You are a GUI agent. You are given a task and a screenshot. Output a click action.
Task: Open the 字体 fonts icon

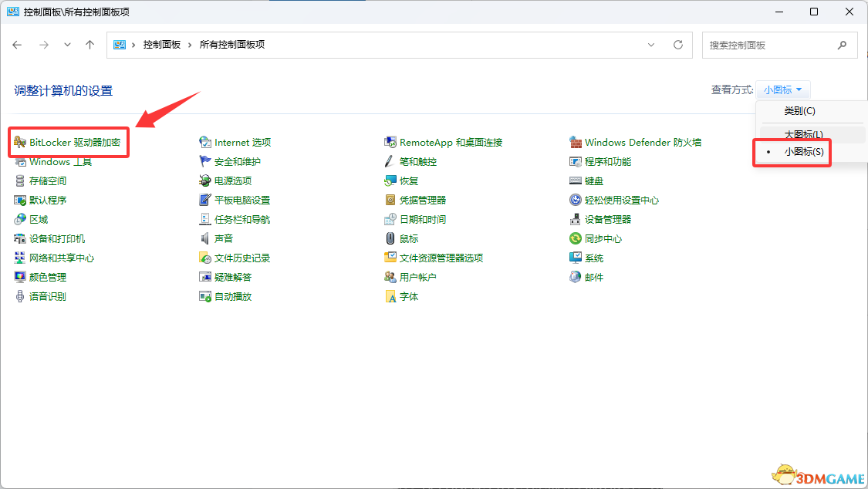tap(390, 297)
